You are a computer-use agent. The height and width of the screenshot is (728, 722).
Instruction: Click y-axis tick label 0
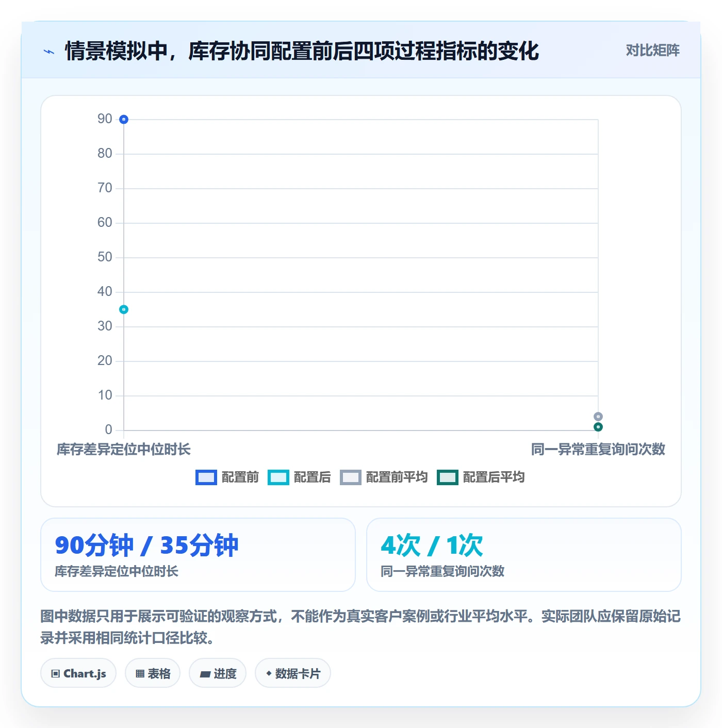point(108,430)
